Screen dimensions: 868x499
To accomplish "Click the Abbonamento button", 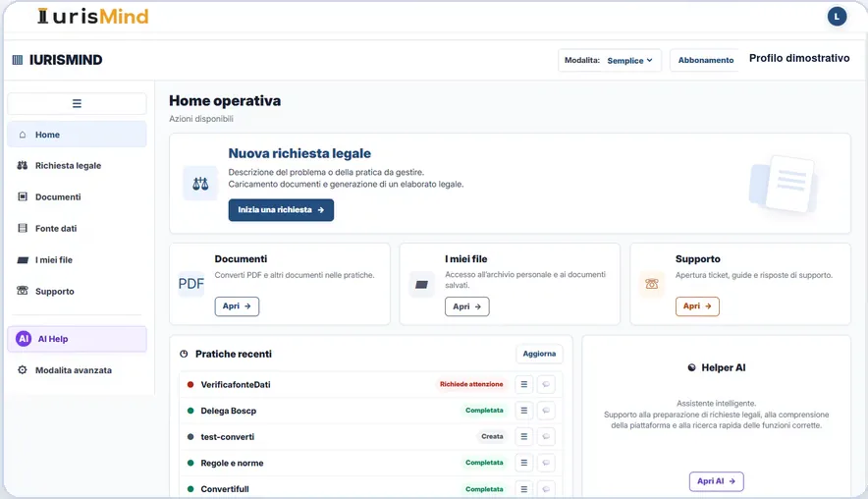I will (x=706, y=60).
